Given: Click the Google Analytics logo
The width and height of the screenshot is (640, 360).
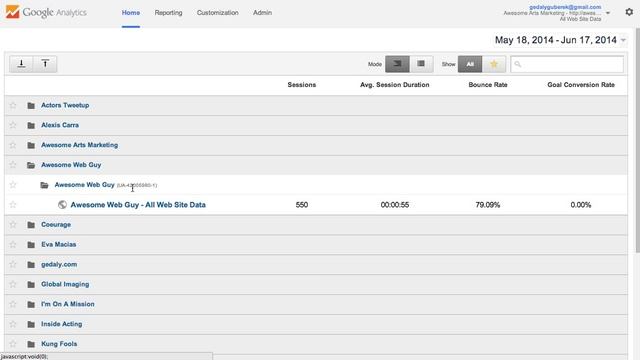Looking at the screenshot, I should [46, 12].
